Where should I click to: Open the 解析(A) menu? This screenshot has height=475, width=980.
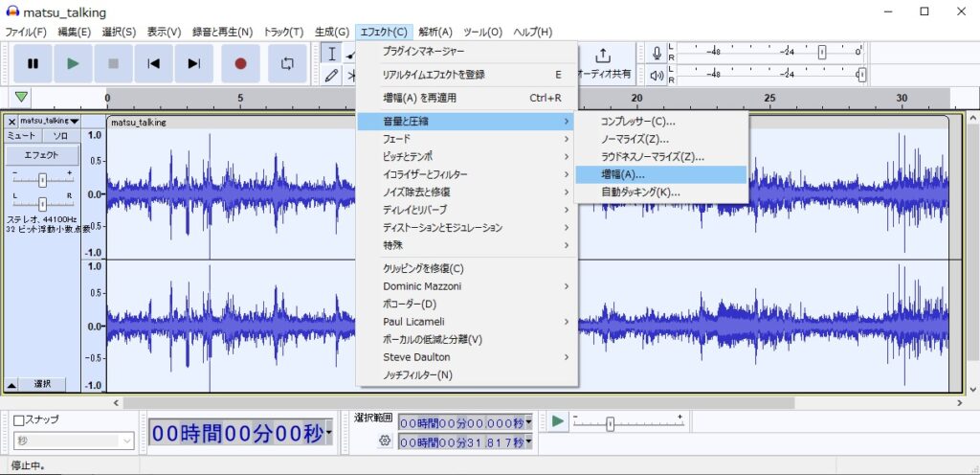pos(435,32)
